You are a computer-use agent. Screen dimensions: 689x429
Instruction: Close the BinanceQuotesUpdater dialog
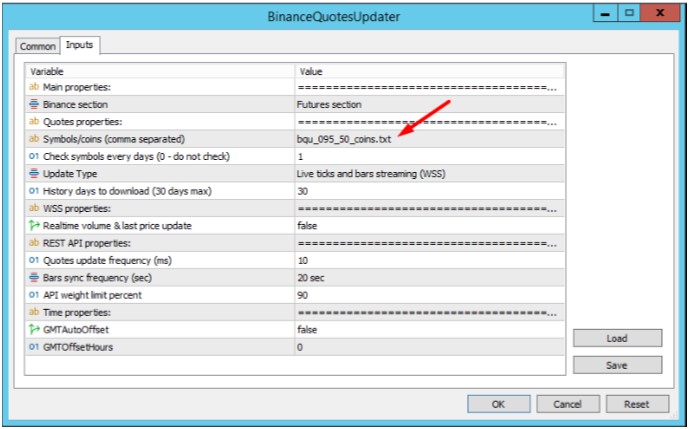click(660, 13)
